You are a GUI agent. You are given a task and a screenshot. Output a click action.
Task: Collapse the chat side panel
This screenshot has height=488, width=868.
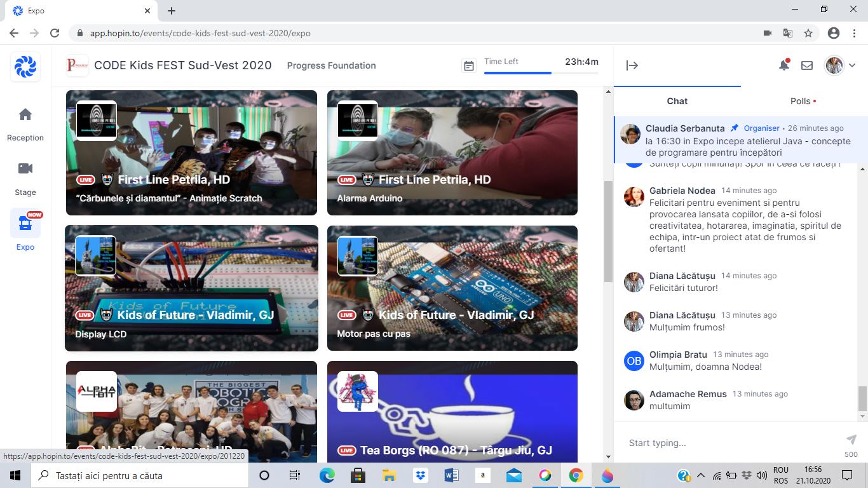point(632,65)
